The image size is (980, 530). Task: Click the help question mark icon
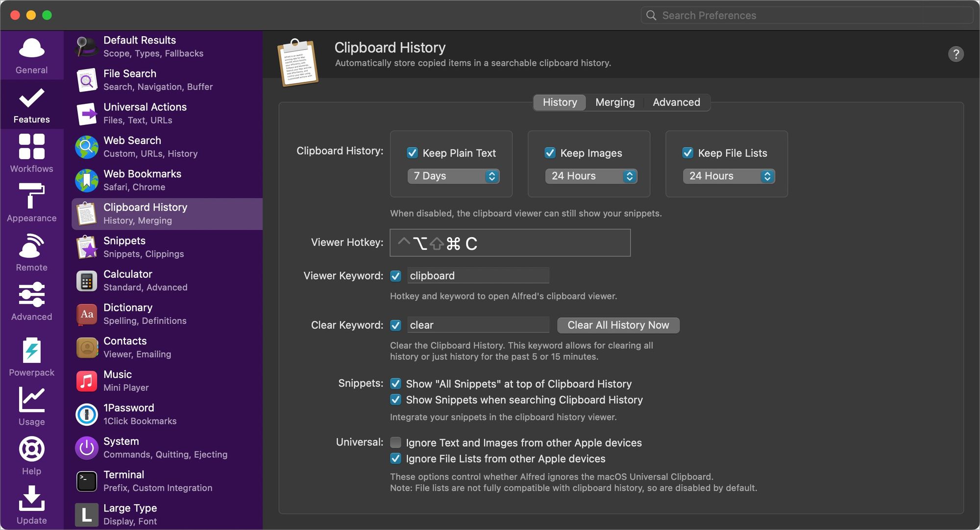(955, 54)
